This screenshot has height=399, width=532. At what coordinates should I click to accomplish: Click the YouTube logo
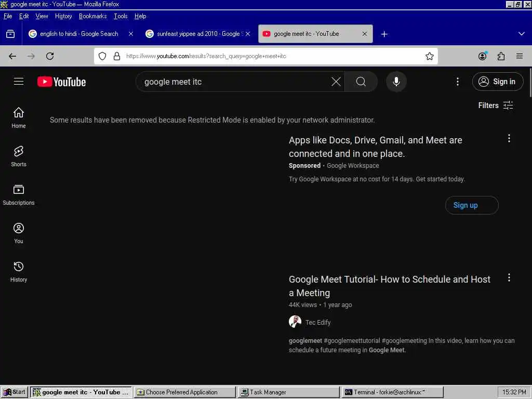click(x=61, y=82)
